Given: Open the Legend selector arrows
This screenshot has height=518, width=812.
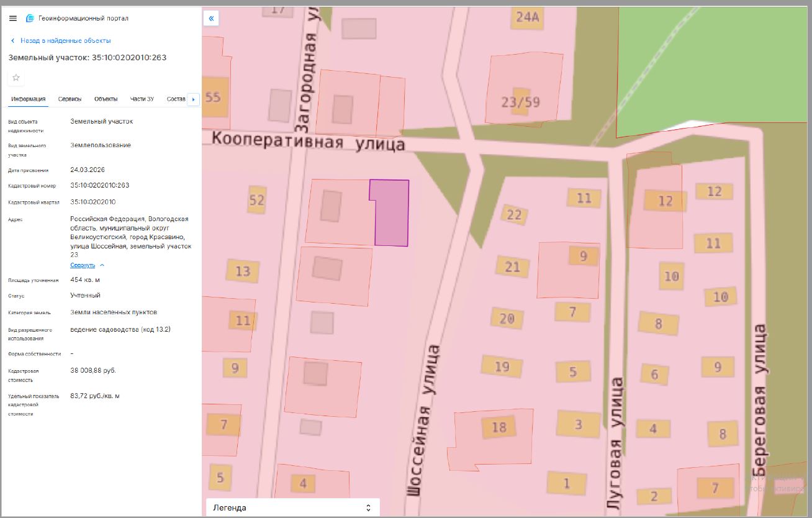Looking at the screenshot, I should [368, 507].
